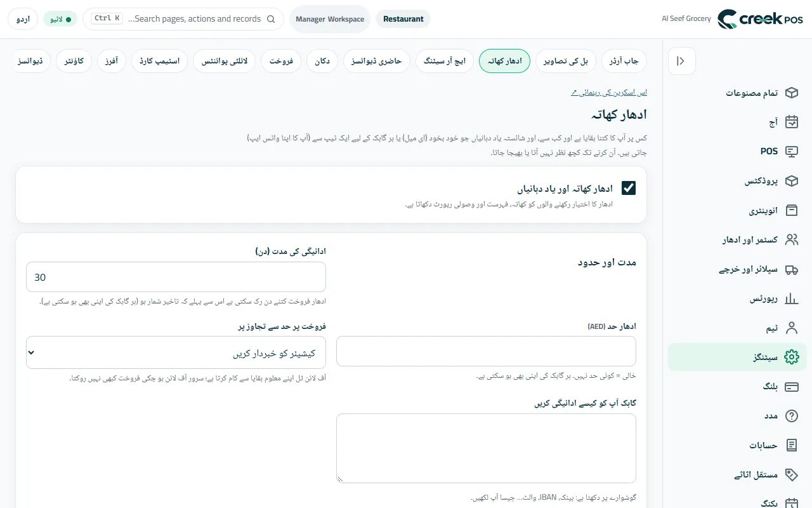Open the حاضری ڈیوائسز tab

[x=377, y=61]
